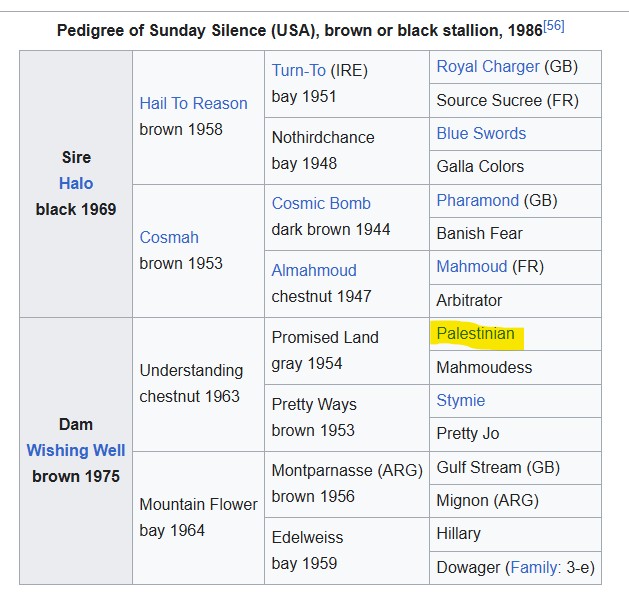Open the Royal Charger link

coord(488,67)
